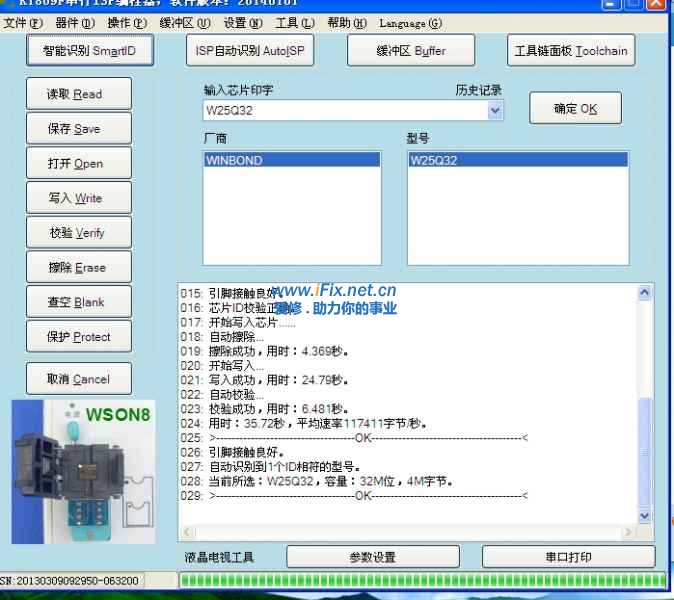This screenshot has width=674, height=600.
Task: Run 校验 Verify on the chip
Action: coord(78,233)
